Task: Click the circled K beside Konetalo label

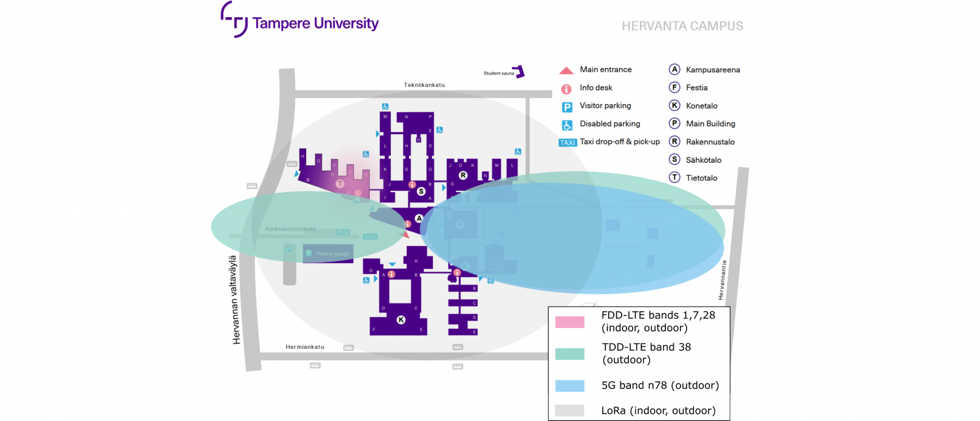Action: (674, 105)
